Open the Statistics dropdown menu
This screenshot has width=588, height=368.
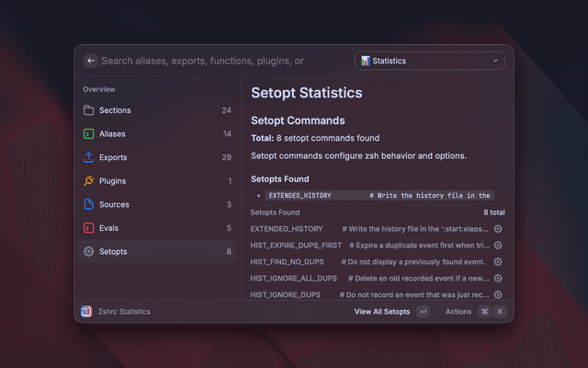tap(429, 61)
